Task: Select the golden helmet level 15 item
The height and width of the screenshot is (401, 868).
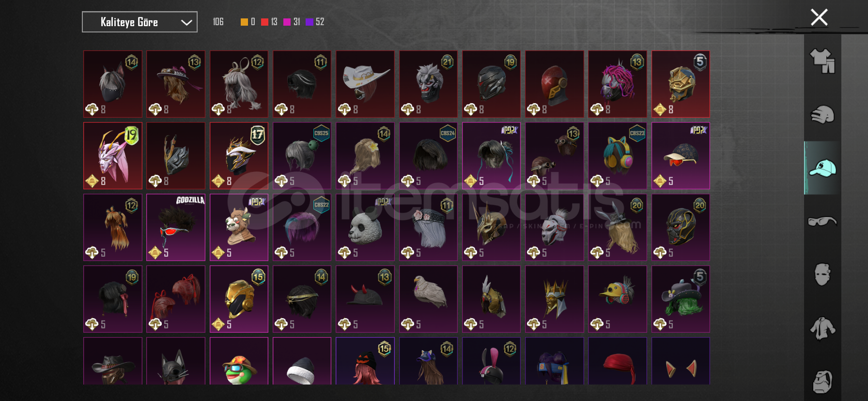Action: pos(239,299)
